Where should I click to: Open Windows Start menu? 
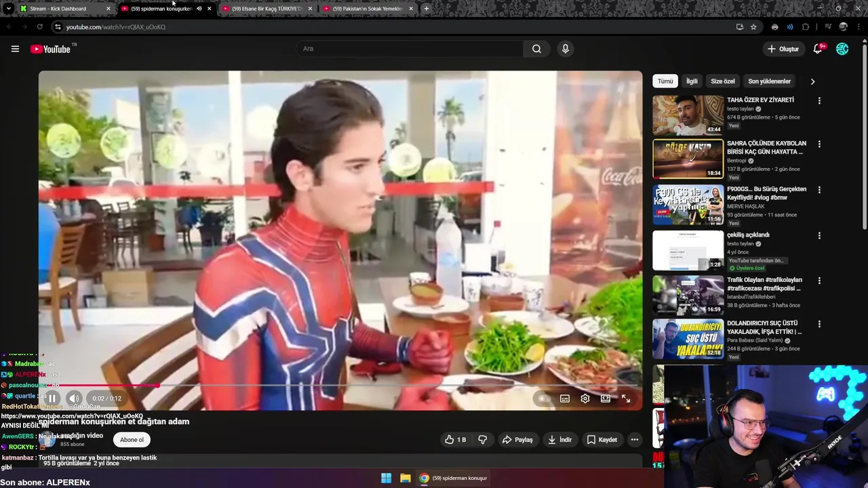(x=386, y=478)
